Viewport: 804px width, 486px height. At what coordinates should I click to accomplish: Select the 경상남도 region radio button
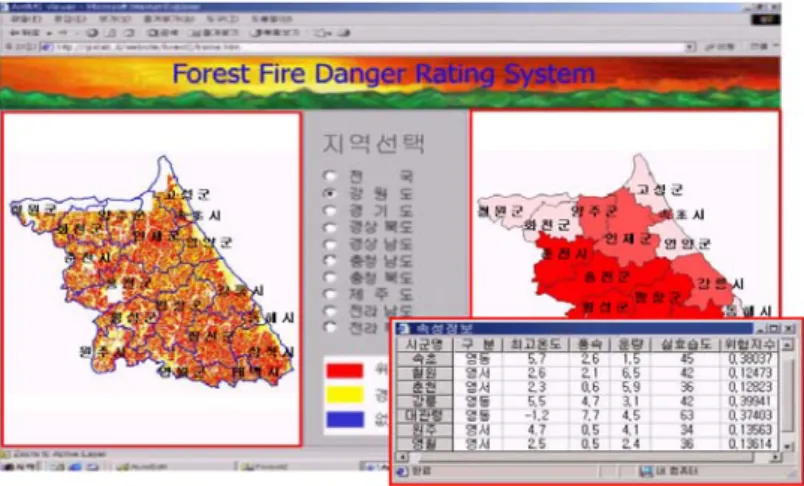point(331,244)
